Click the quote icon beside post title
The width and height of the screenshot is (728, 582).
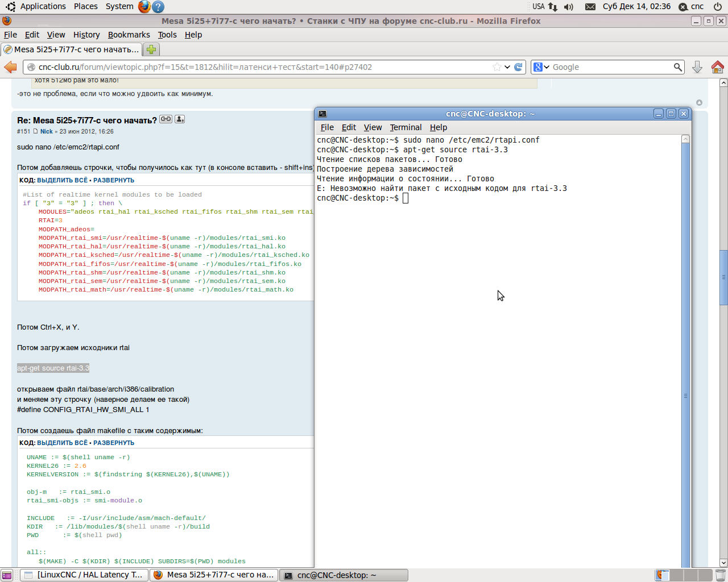[x=166, y=119]
